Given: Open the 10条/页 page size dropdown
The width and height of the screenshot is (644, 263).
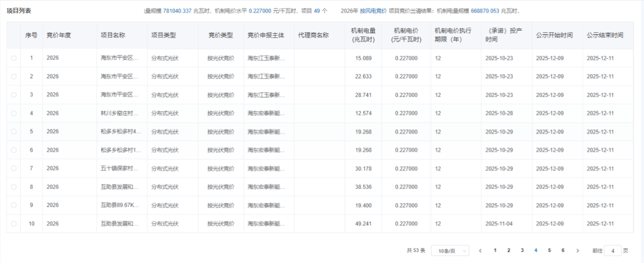Looking at the screenshot, I should pos(450,250).
